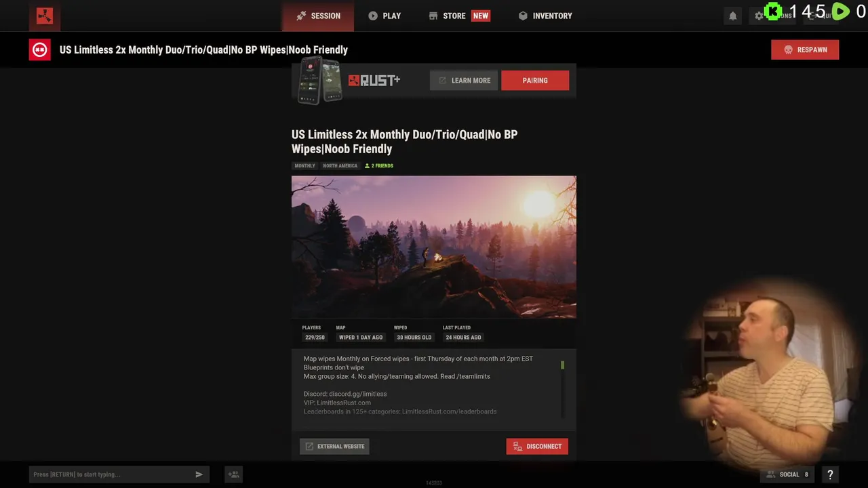Focus the chat input field
This screenshot has width=868, height=488.
pyautogui.click(x=111, y=474)
